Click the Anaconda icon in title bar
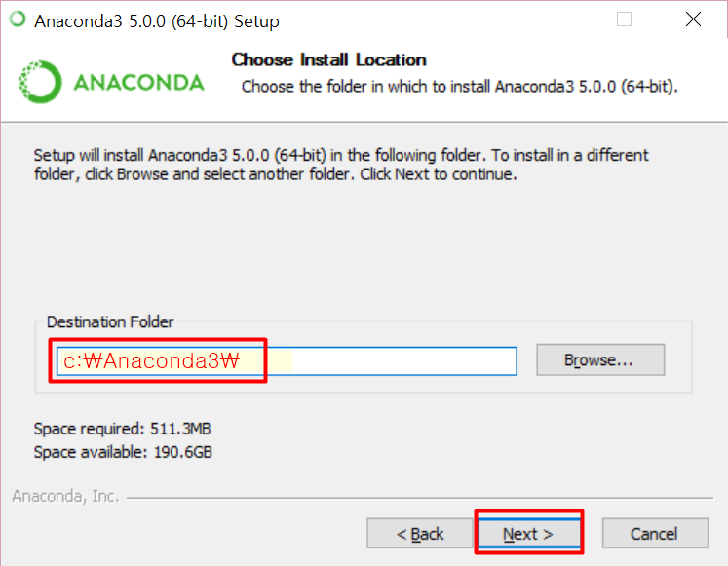This screenshot has height=566, width=728. (x=18, y=19)
